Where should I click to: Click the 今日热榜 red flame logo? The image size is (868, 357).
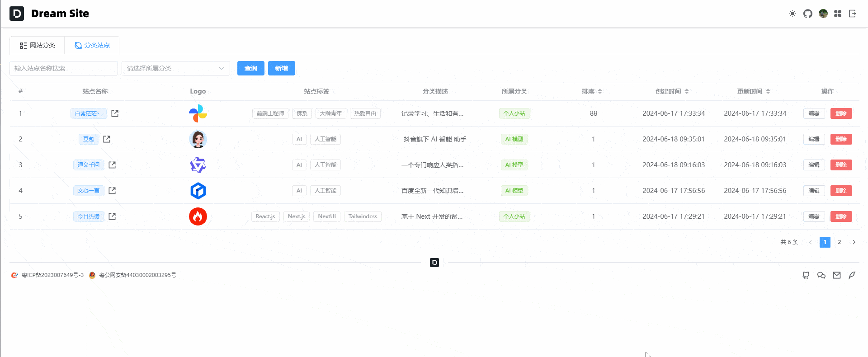click(198, 216)
